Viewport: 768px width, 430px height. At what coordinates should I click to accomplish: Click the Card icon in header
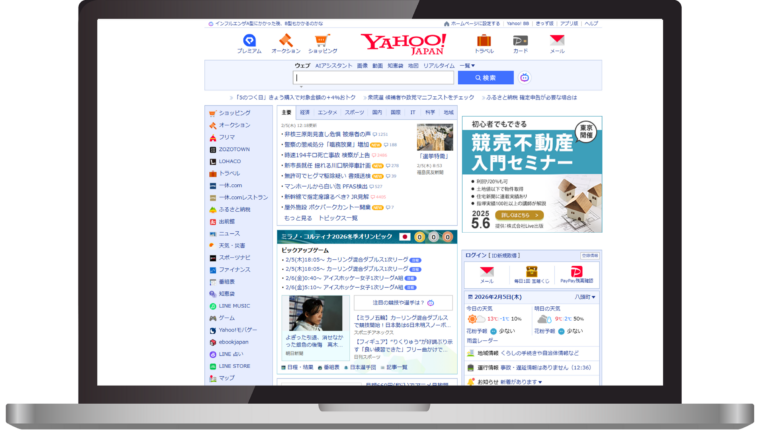[x=520, y=41]
